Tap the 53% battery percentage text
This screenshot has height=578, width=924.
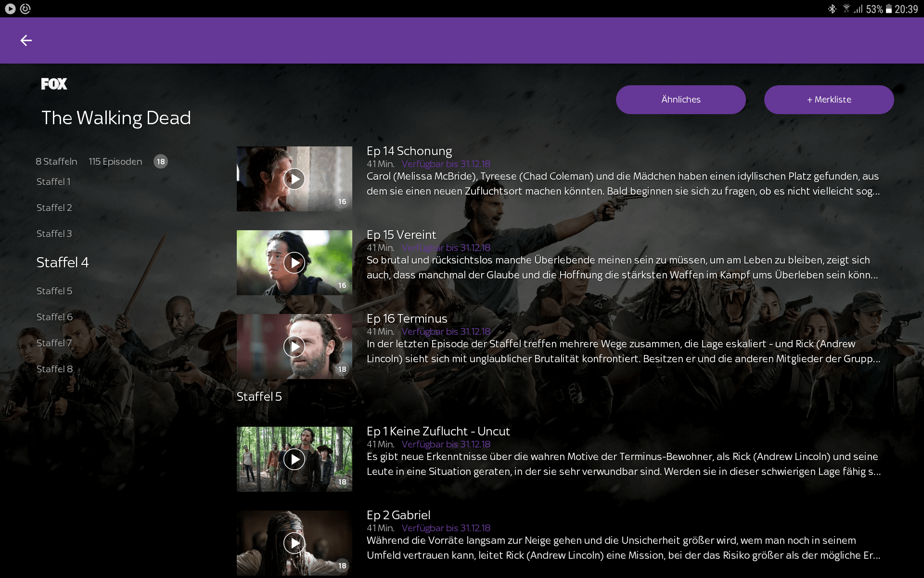[874, 9]
